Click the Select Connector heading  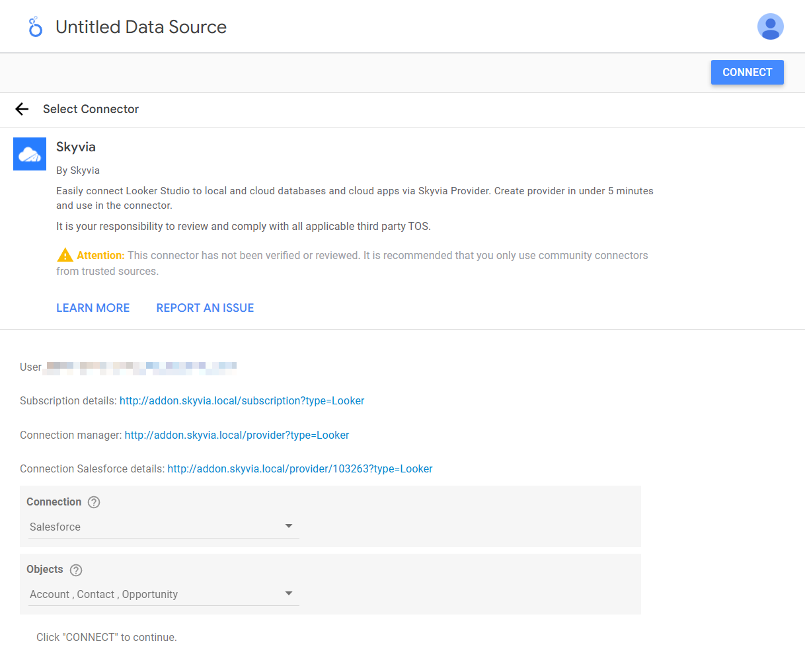click(x=91, y=109)
